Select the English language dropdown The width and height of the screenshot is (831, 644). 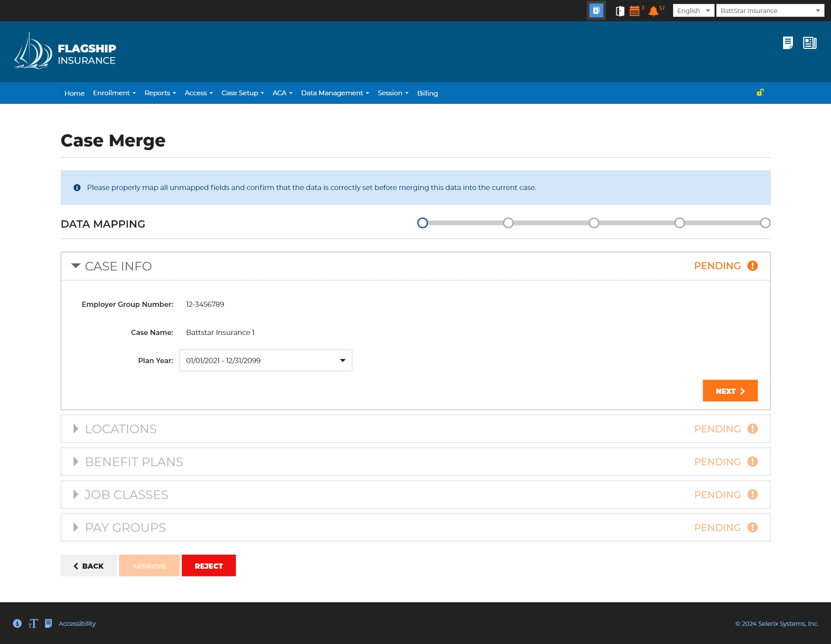pos(693,10)
